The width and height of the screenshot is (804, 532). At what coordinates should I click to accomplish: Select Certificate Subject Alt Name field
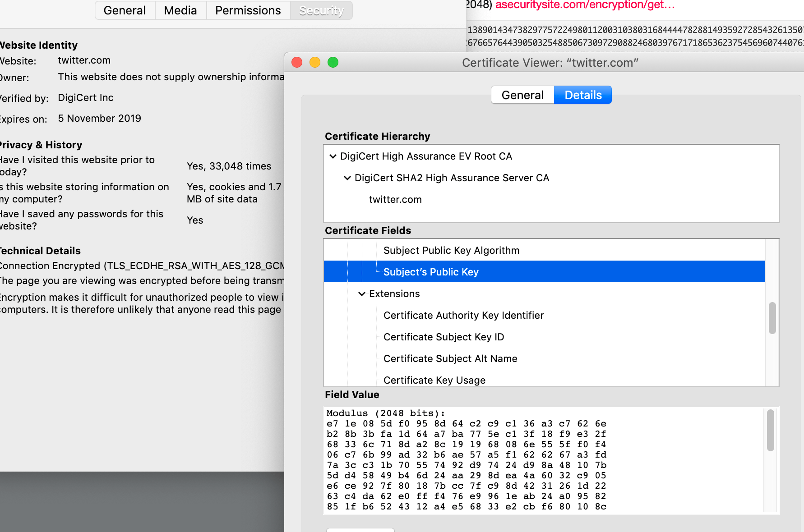pos(450,359)
